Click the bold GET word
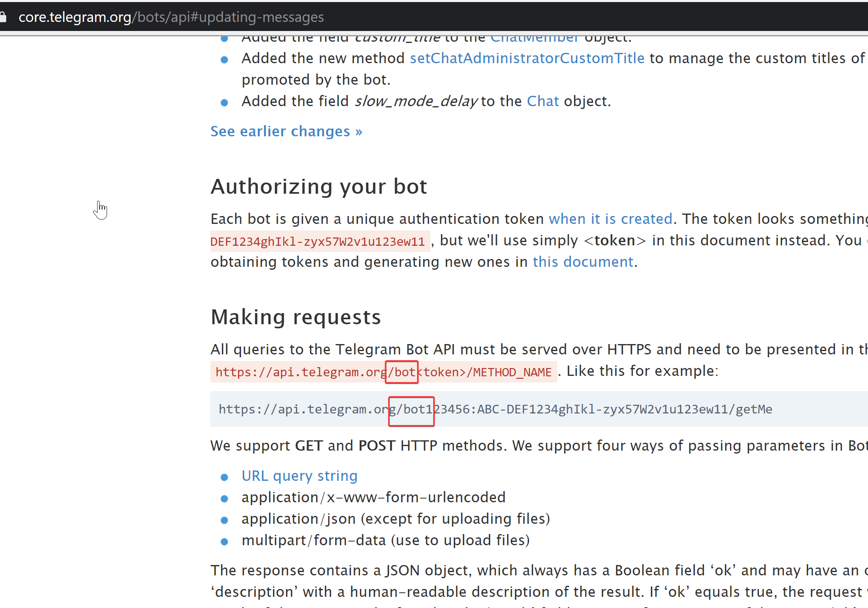This screenshot has width=868, height=608. [x=309, y=446]
